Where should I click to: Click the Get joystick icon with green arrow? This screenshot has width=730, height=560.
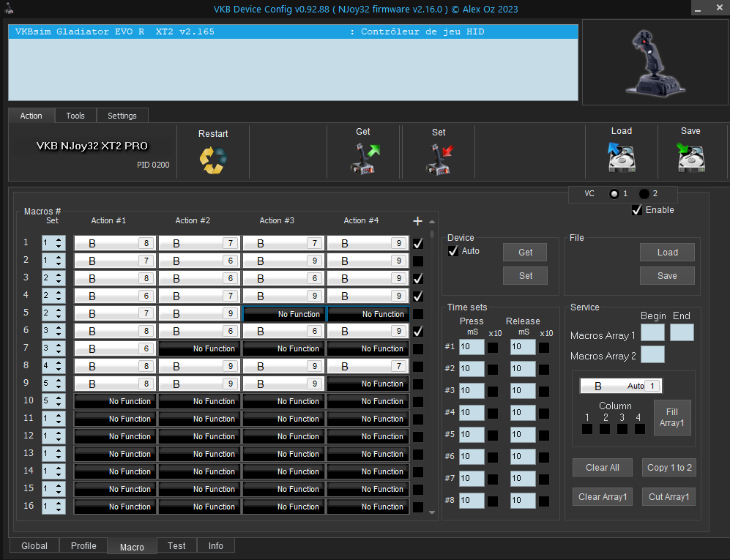pyautogui.click(x=365, y=159)
